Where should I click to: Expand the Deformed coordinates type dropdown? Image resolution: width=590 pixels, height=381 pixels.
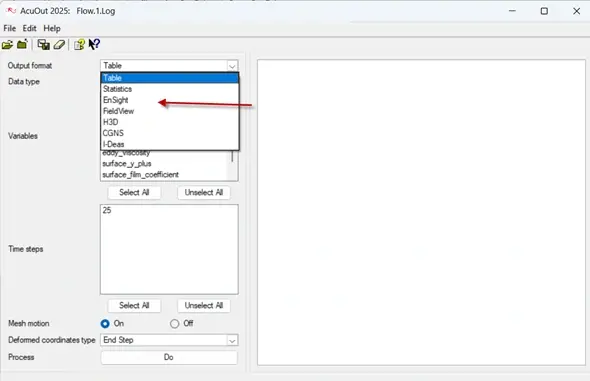tap(232, 340)
